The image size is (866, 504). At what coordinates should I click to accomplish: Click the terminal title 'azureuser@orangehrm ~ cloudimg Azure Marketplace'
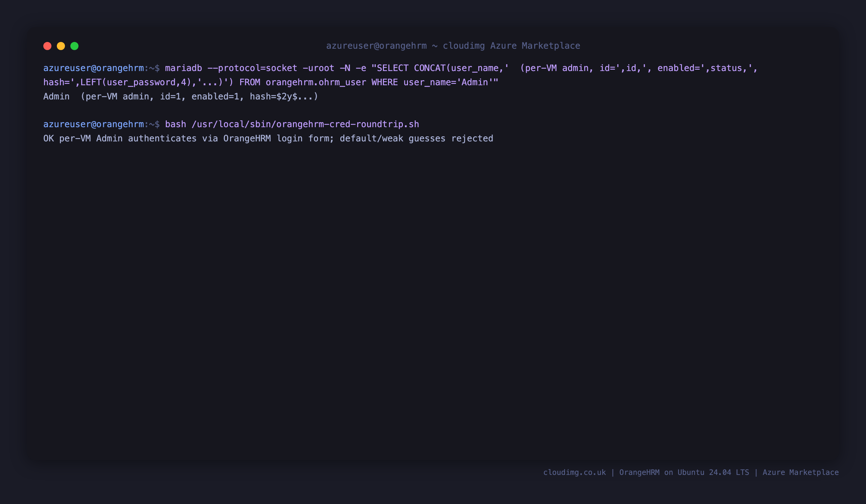point(453,46)
